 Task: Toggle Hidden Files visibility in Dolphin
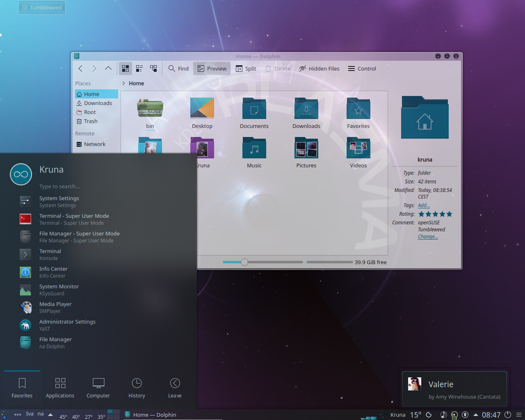point(319,69)
